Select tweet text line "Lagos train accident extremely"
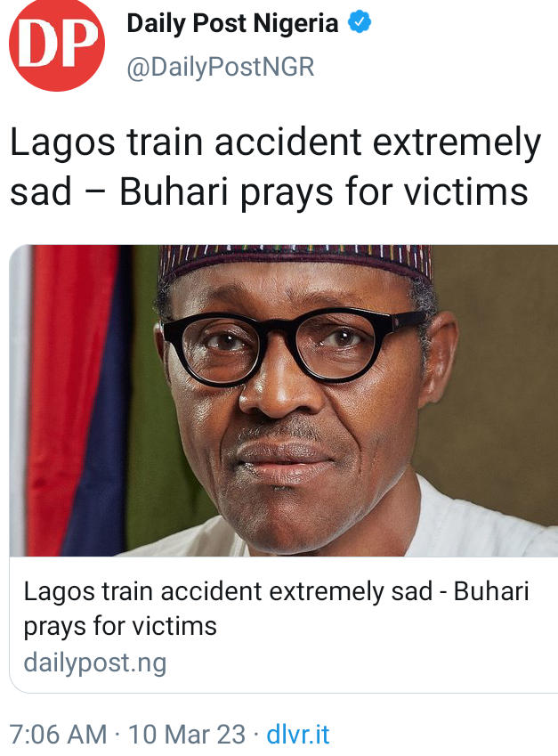 (276, 142)
